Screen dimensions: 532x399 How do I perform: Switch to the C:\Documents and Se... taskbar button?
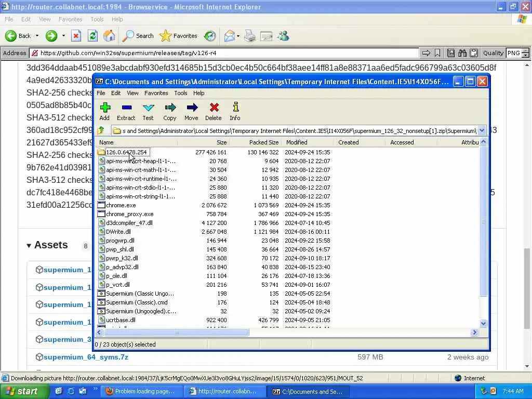click(308, 391)
